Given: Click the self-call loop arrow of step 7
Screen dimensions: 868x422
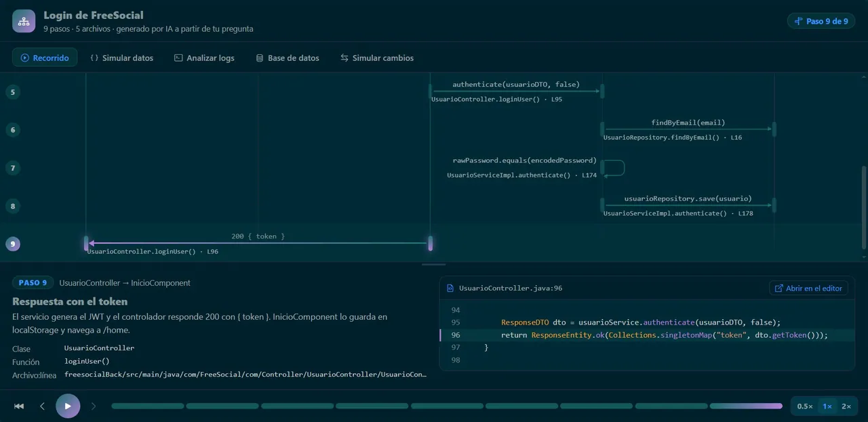Looking at the screenshot, I should tap(614, 167).
